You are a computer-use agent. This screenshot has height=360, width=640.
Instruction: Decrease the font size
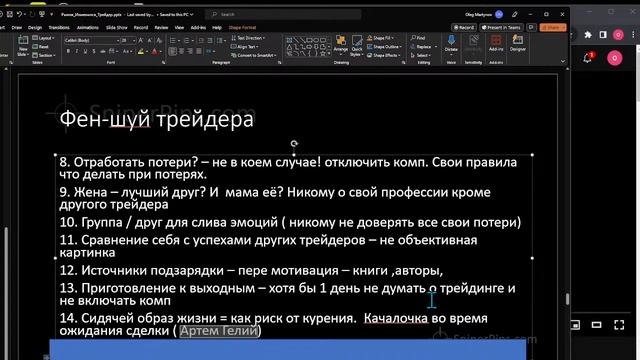tap(150, 40)
